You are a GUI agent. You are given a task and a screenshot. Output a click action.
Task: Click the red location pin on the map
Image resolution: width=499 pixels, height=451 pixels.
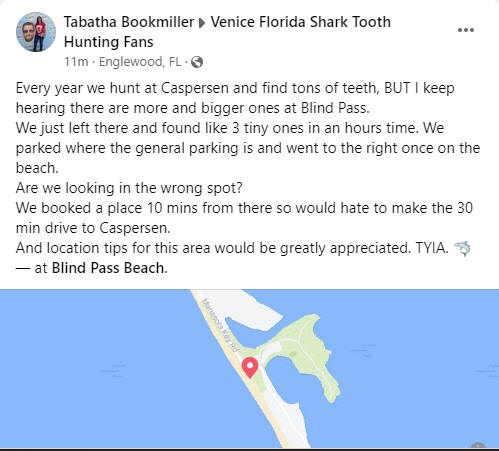[x=250, y=367]
